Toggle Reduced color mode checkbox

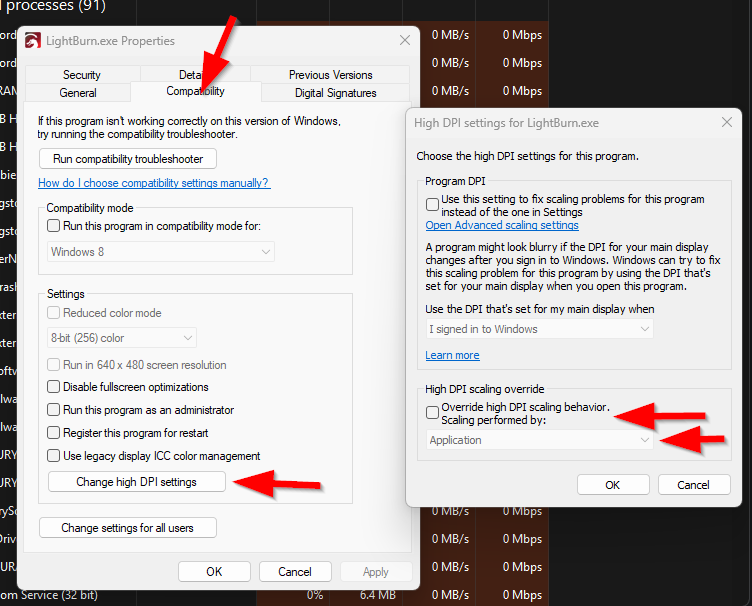coord(53,313)
